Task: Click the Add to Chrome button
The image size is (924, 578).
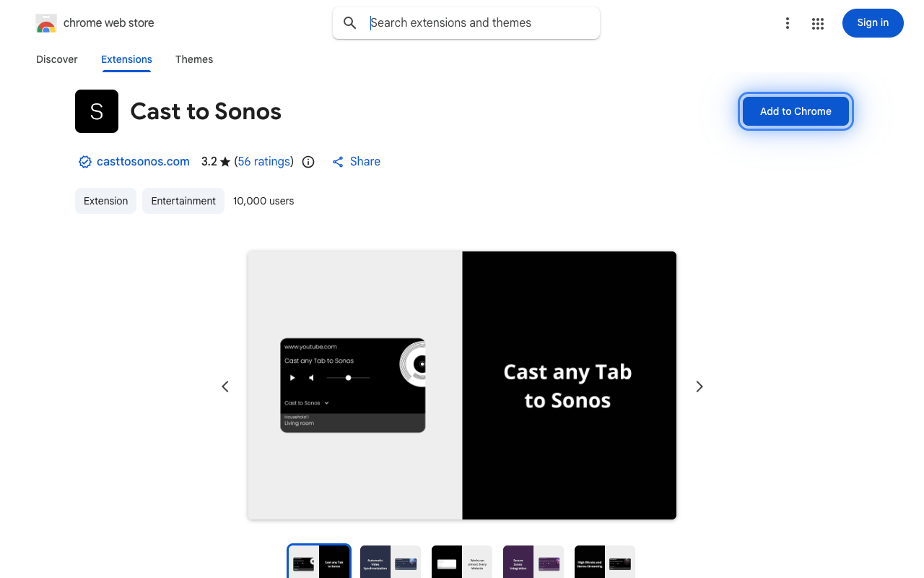Action: click(796, 111)
